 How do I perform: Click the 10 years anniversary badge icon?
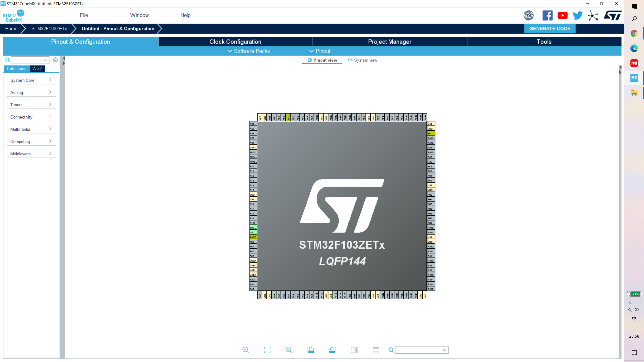(529, 16)
